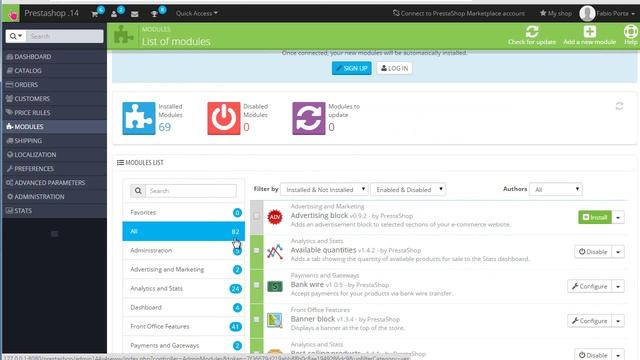Expand the Available quantities Disable arrow
This screenshot has width=640, height=360.
tap(618, 252)
